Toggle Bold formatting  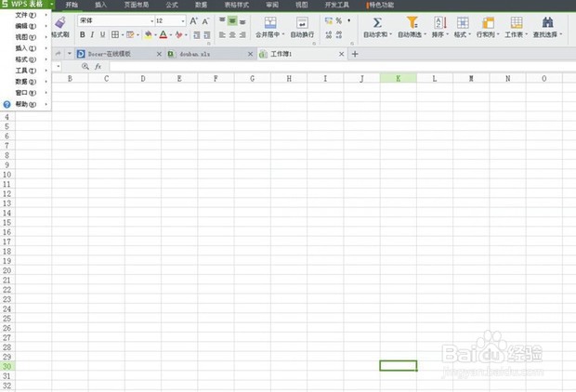(83, 35)
